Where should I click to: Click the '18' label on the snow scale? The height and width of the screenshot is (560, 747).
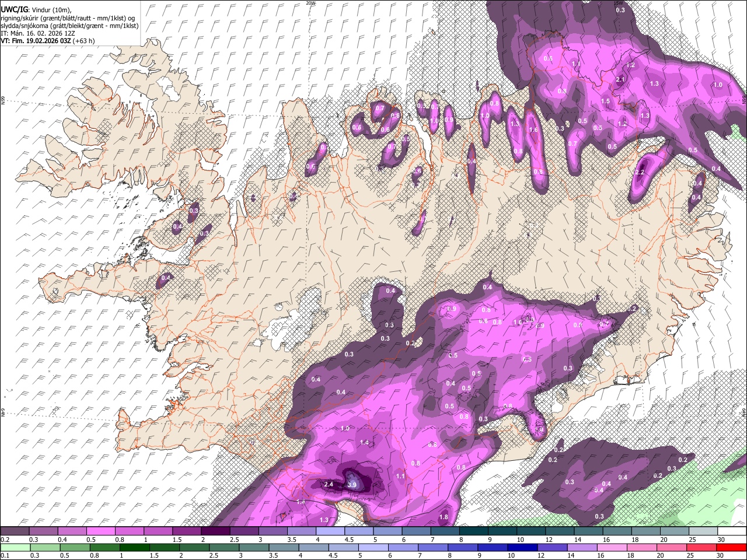point(635,540)
